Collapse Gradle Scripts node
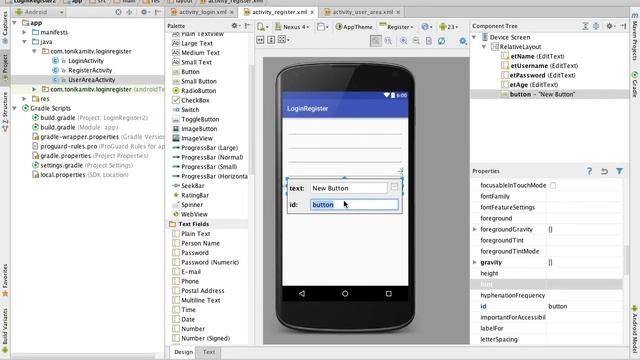 (15, 108)
